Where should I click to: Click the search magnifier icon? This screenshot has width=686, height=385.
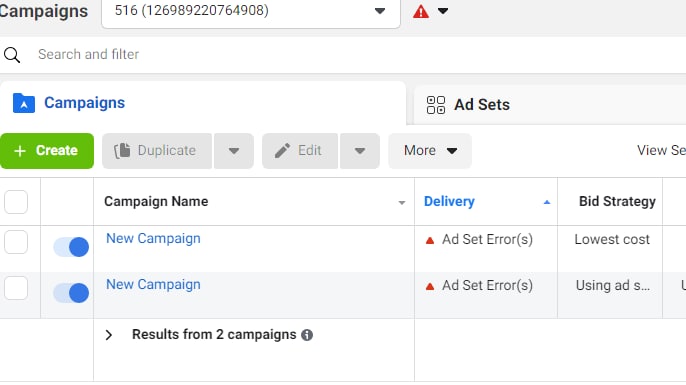12,55
